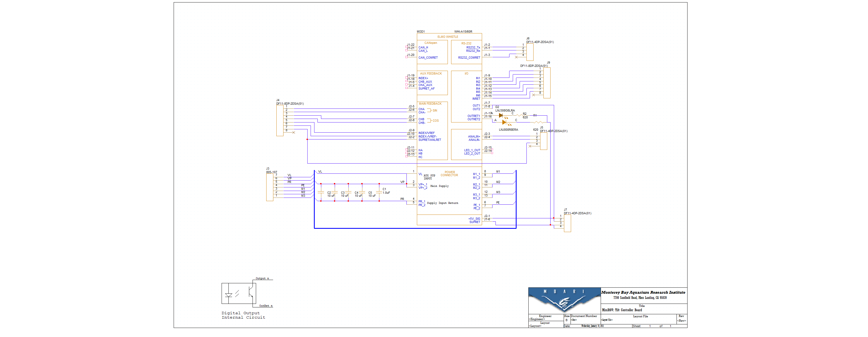This screenshot has height=337, width=868.
Task: Select the J5 four-pin connector symbol
Action: point(543,141)
